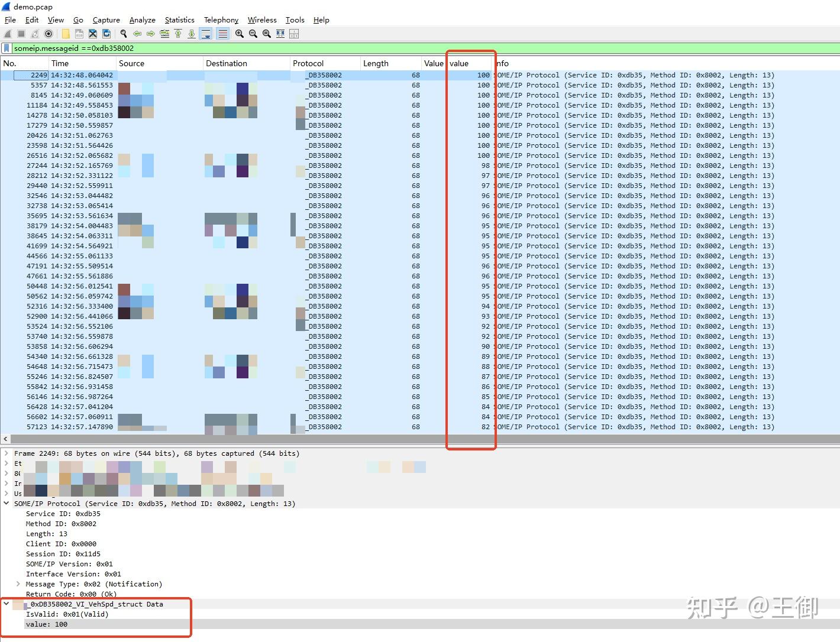Open capture options via the gear icon

pyautogui.click(x=49, y=34)
